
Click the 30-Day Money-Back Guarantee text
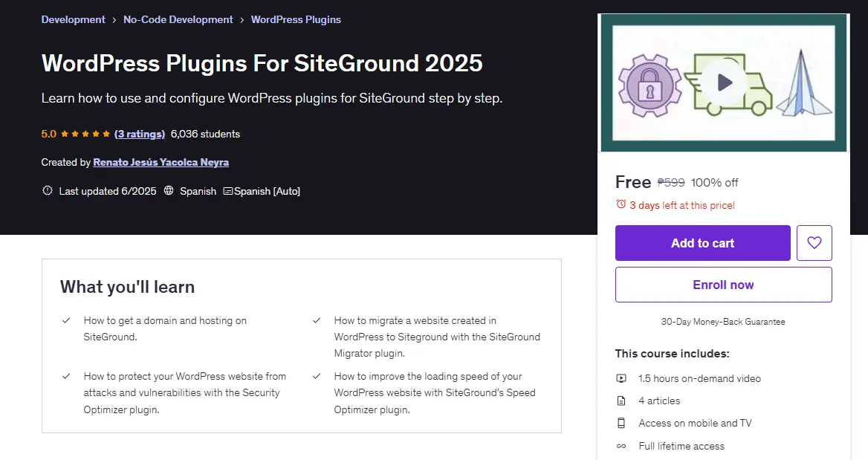coord(723,322)
